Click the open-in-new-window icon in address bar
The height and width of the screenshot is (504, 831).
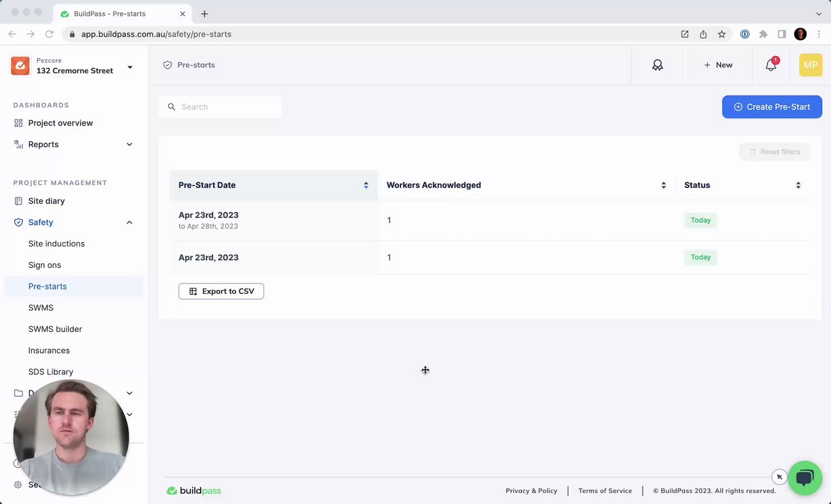coord(685,34)
